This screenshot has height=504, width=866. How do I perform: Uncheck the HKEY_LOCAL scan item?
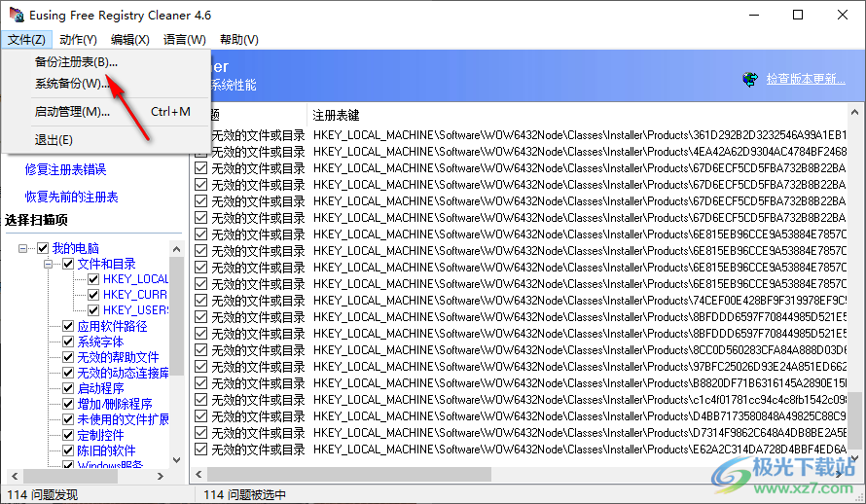click(93, 279)
